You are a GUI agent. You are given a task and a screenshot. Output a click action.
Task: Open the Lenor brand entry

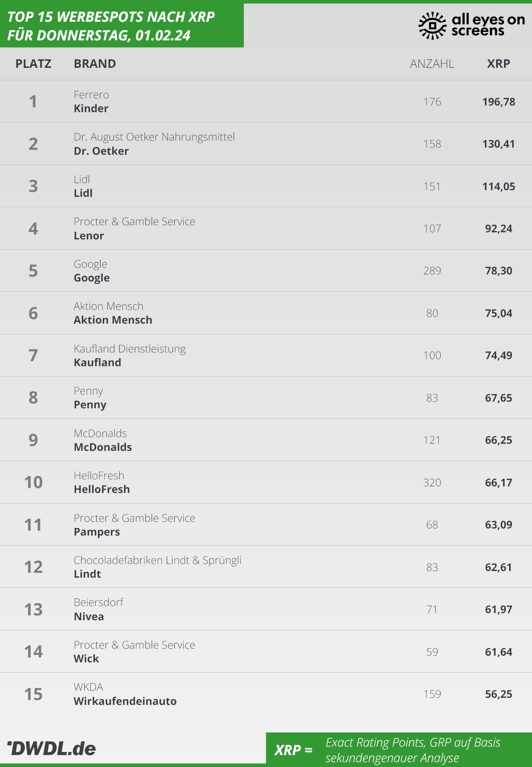89,236
